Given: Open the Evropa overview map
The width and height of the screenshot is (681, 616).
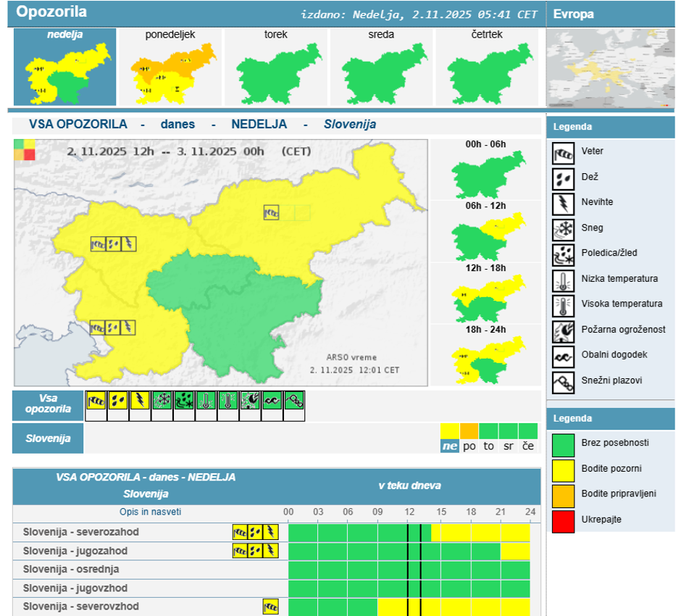Looking at the screenshot, I should coord(610,67).
